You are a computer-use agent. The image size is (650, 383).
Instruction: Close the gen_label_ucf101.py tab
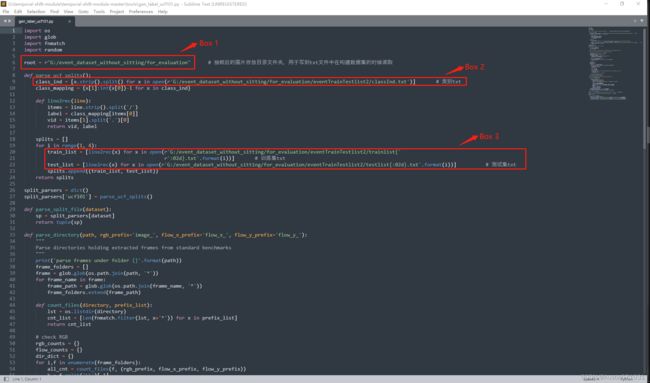pos(70,21)
